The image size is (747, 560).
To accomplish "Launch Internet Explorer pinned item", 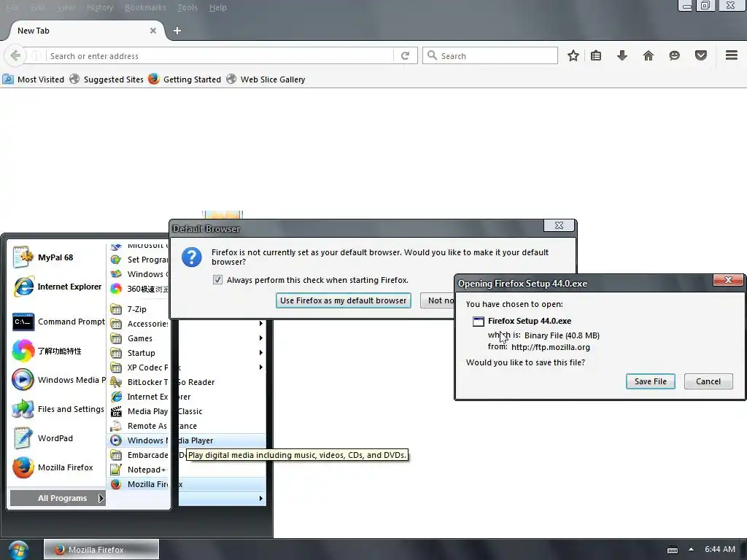I will (57, 287).
